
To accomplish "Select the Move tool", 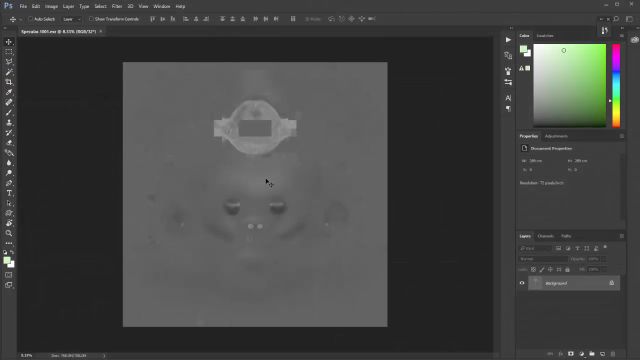I will point(9,42).
